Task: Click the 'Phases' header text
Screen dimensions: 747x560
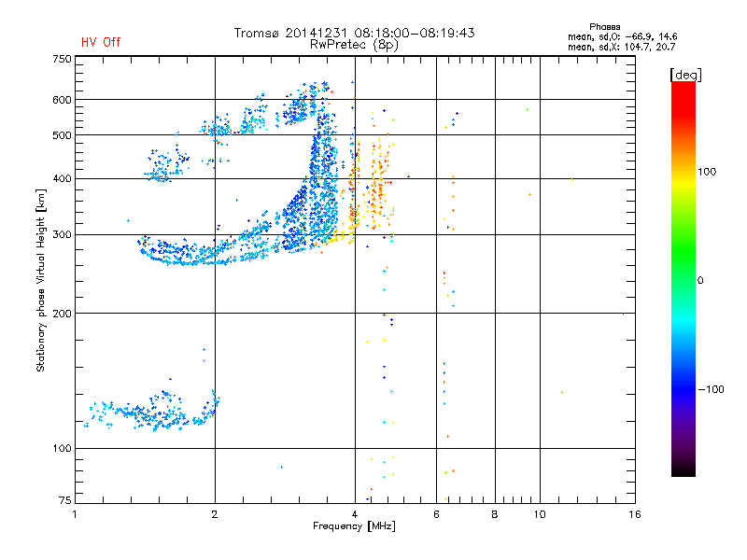Action: tap(604, 27)
